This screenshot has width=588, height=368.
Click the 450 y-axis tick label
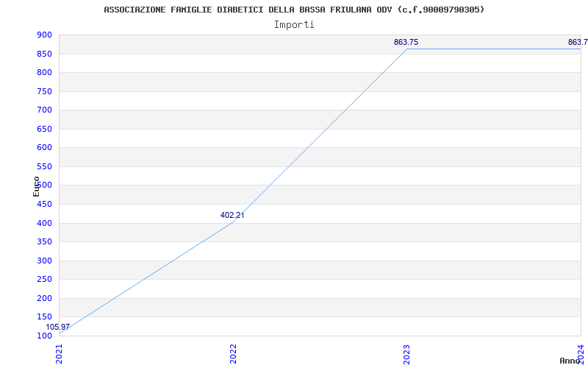pyautogui.click(x=44, y=205)
